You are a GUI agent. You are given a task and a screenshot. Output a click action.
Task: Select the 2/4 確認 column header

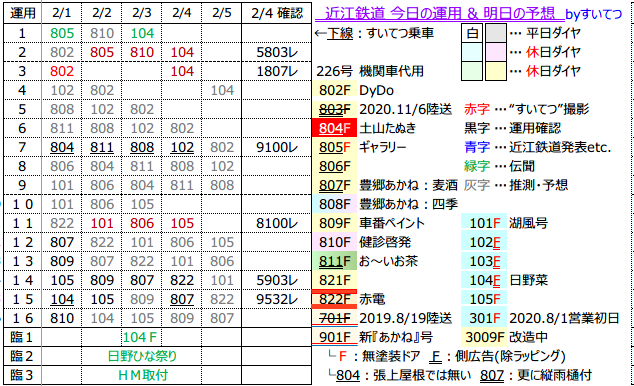[277, 13]
